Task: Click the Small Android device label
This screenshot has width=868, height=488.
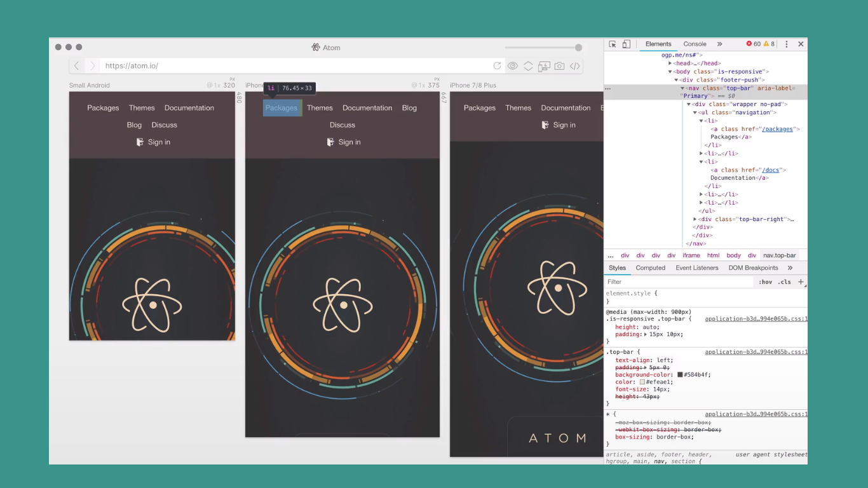Action: pos(90,85)
